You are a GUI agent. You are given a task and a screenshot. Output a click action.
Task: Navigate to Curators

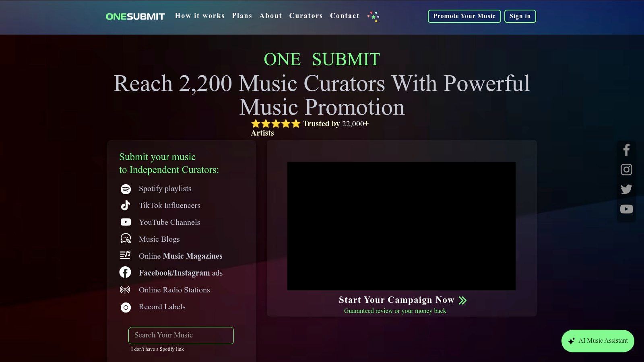click(306, 16)
